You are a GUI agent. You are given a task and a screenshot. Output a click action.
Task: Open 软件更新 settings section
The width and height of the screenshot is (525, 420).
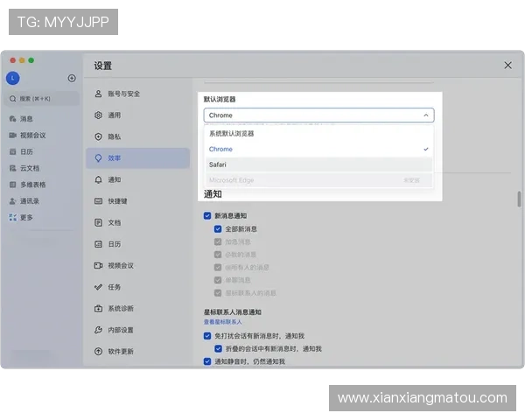click(x=137, y=352)
